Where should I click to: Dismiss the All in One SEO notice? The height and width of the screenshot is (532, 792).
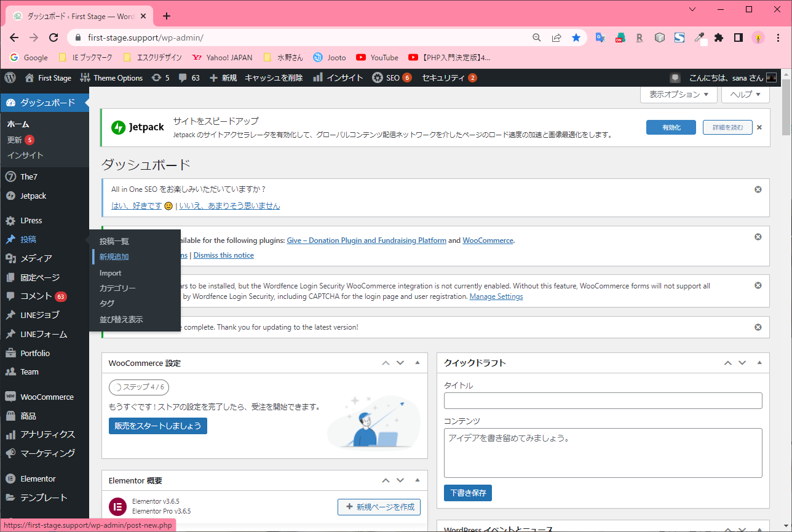(758, 189)
